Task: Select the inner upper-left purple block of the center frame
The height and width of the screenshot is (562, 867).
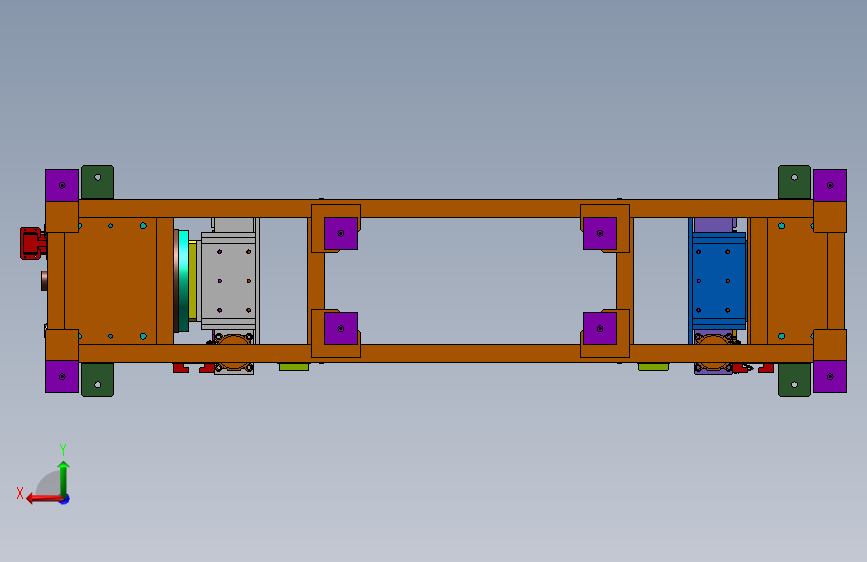Action: click(341, 233)
